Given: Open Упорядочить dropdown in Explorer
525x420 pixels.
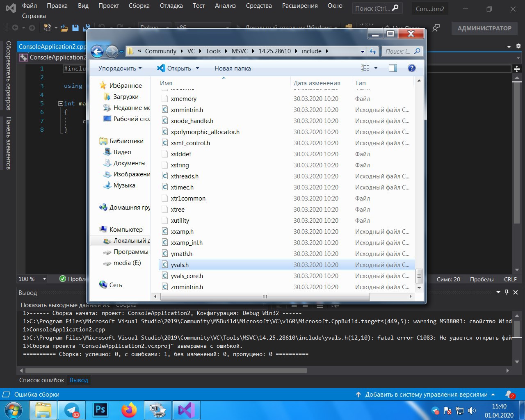Looking at the screenshot, I should pyautogui.click(x=120, y=68).
